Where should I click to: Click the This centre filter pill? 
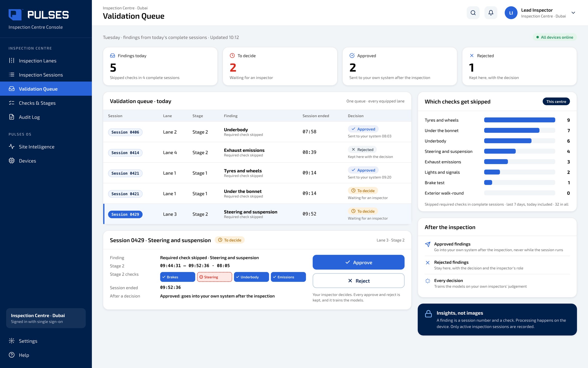pyautogui.click(x=556, y=102)
